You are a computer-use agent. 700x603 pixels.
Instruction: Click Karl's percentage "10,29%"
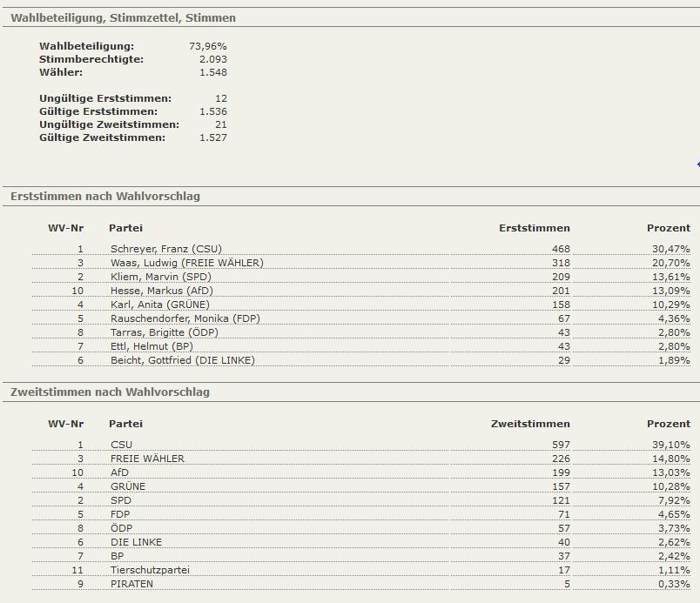(671, 305)
